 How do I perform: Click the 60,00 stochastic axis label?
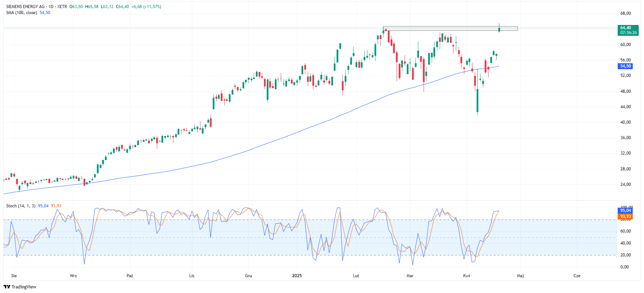click(x=625, y=231)
